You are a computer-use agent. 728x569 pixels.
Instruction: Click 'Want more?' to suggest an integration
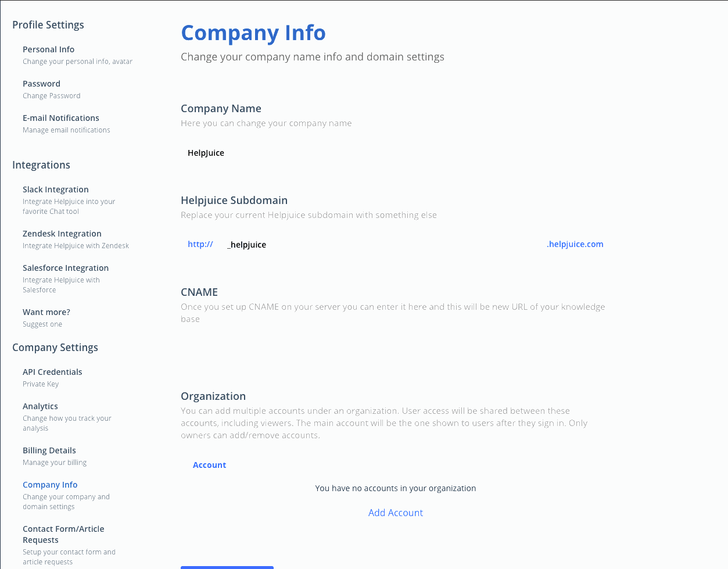coord(46,312)
